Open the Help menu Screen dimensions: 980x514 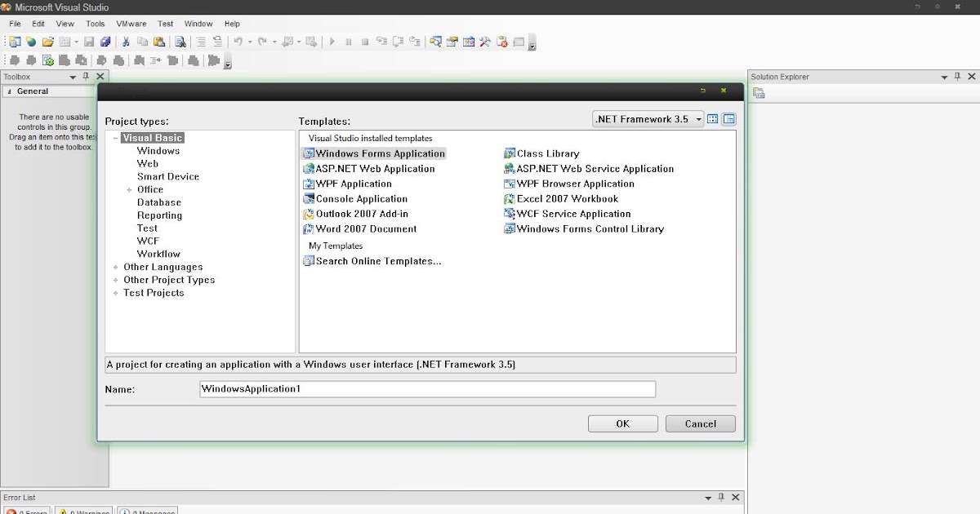(x=232, y=24)
